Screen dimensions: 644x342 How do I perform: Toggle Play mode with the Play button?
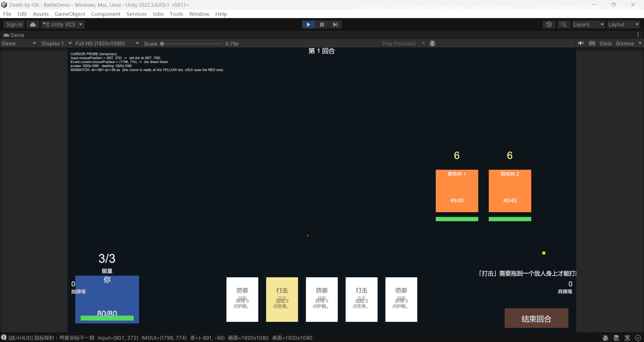[x=309, y=24]
